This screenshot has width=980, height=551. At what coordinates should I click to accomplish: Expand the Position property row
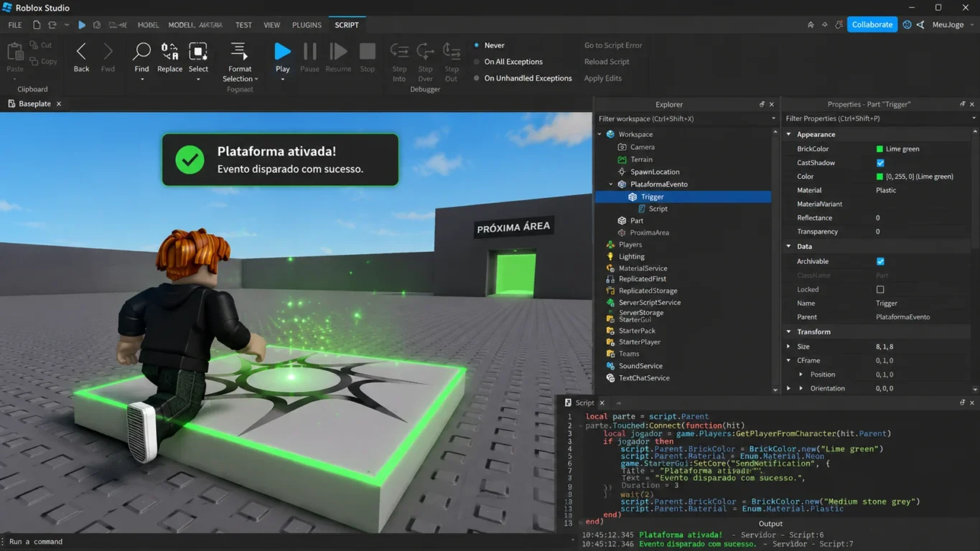pos(801,375)
